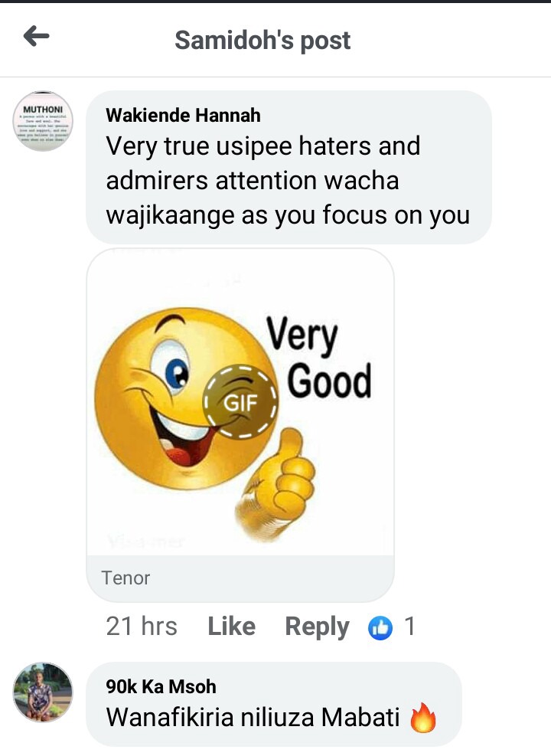Select the 'Wanafikiria niliuza Mabati' comment bubble
Image resolution: width=551 pixels, height=756 pixels.
tap(273, 704)
